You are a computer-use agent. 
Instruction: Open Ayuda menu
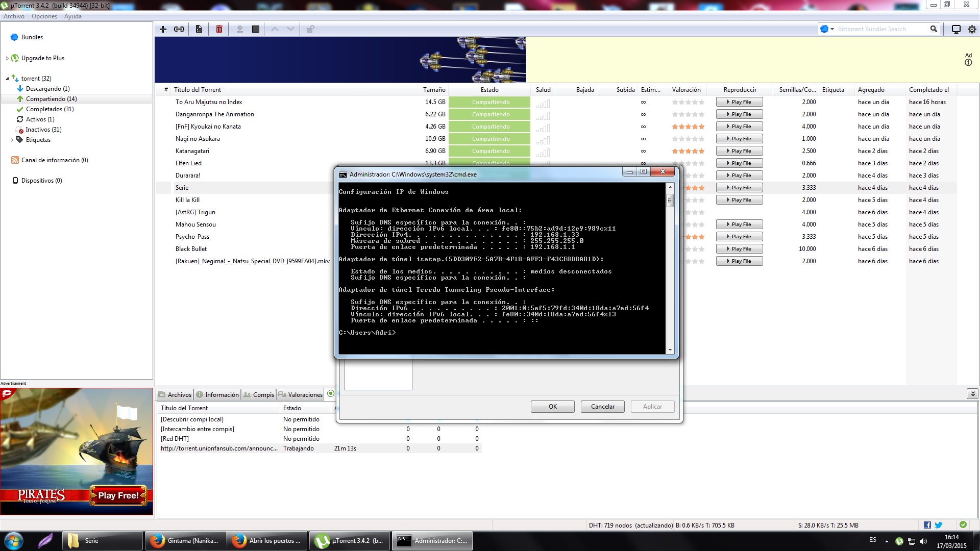click(73, 16)
